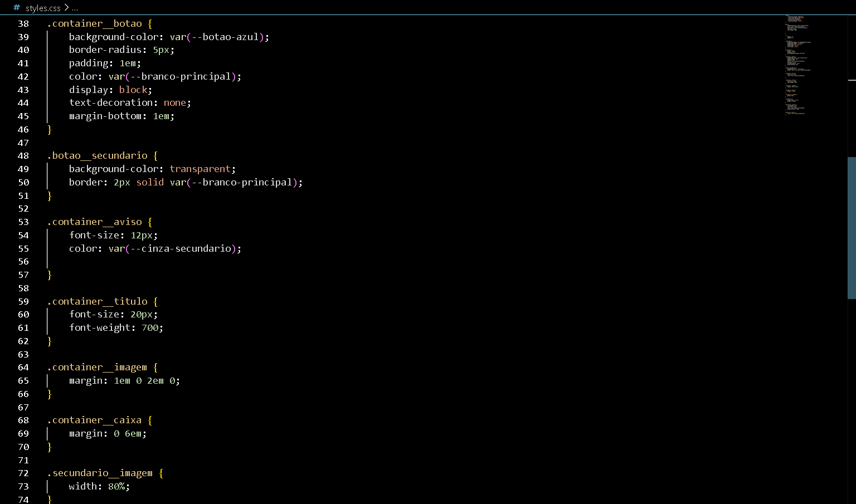This screenshot has height=504, width=856.
Task: Click the closing brace on line 66
Action: [50, 394]
